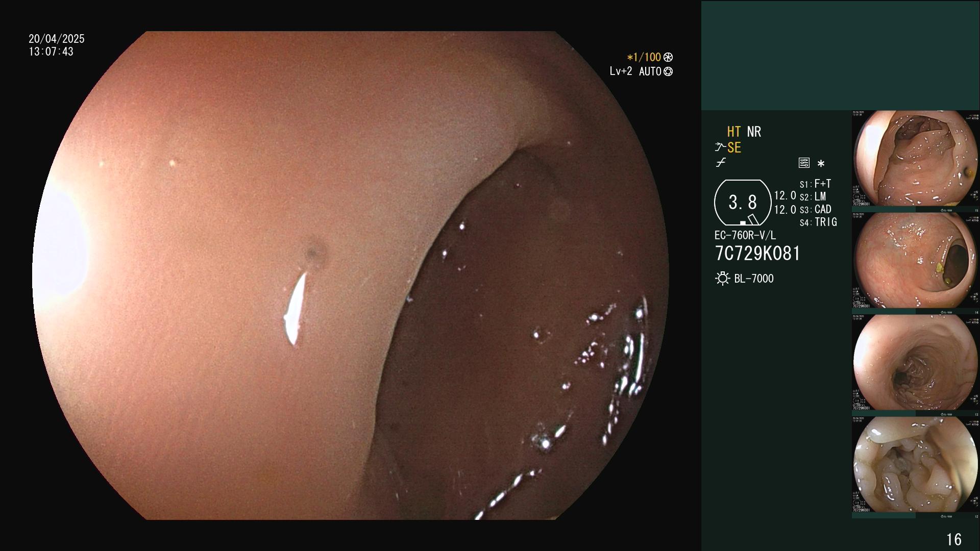Click the serial number 7C729K081
This screenshot has width=980, height=551.
(x=758, y=254)
